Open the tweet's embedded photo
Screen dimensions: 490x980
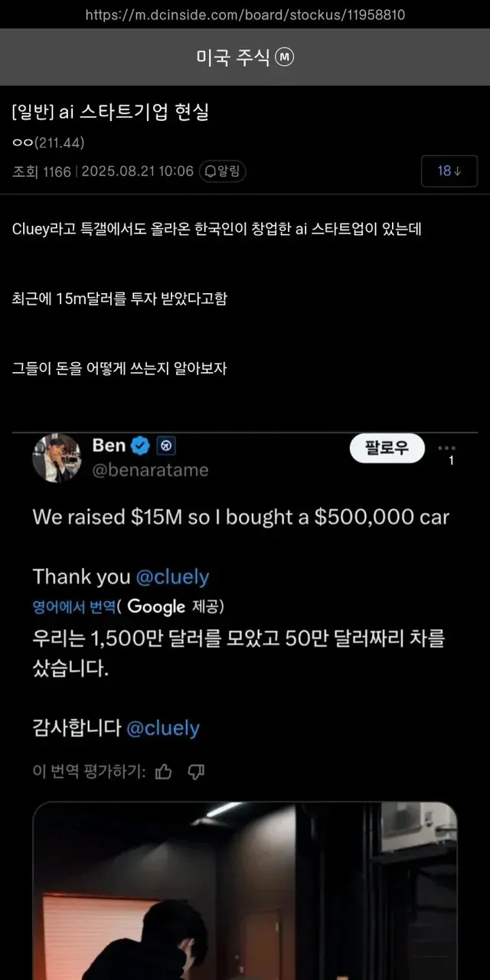[245, 892]
